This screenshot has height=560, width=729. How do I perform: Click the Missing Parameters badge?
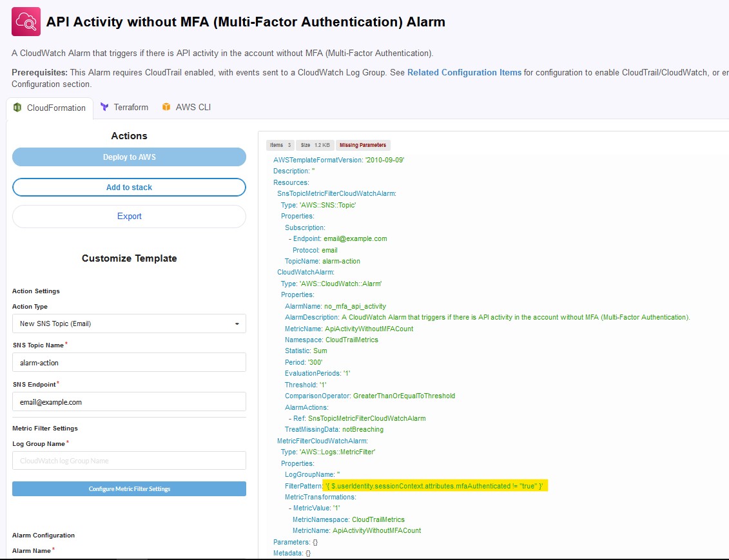pyautogui.click(x=363, y=145)
